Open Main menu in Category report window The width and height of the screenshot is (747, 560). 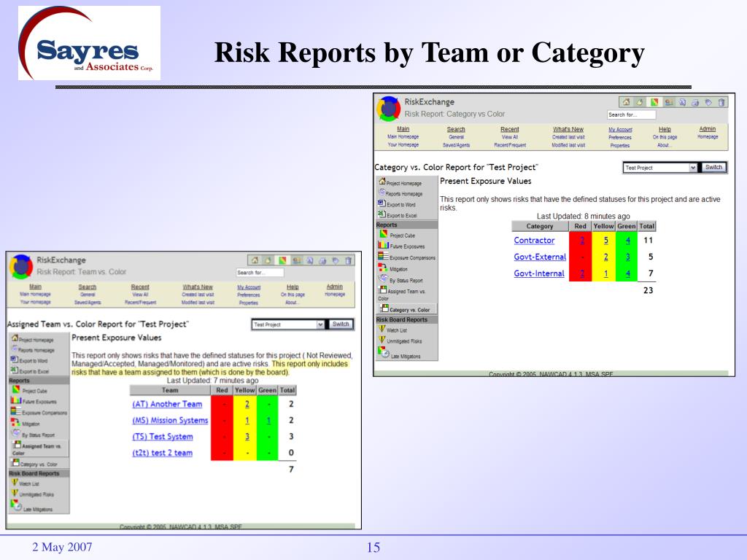click(403, 129)
